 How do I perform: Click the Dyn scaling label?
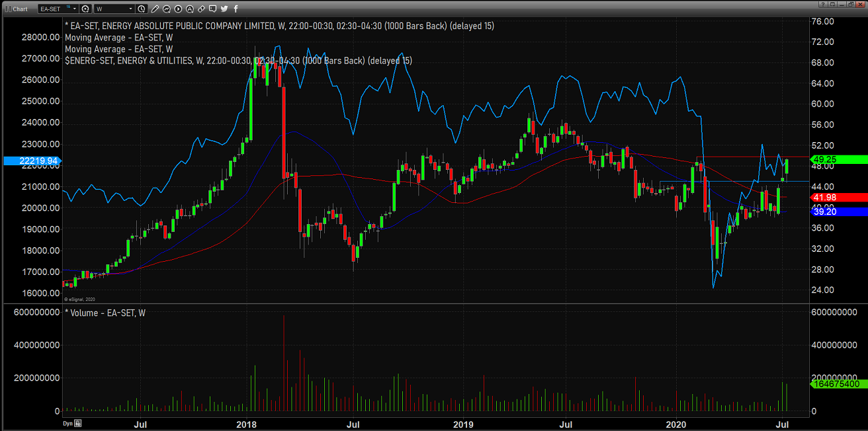tap(67, 423)
